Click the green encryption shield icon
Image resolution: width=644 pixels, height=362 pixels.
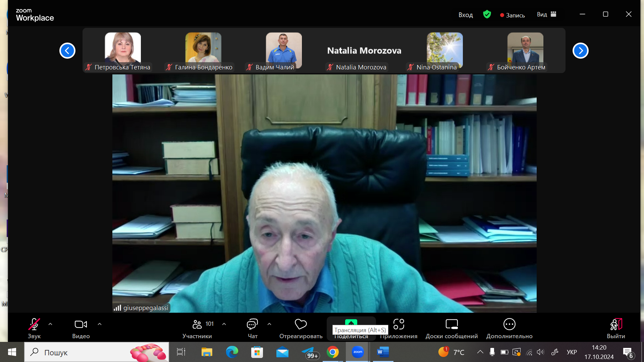click(487, 14)
